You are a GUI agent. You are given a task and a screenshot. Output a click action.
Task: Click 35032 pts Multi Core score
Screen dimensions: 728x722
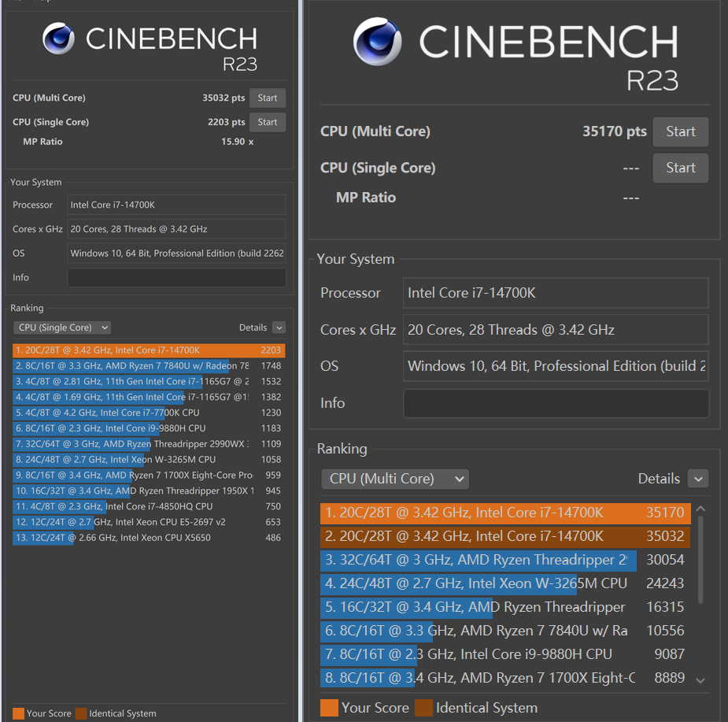click(224, 98)
